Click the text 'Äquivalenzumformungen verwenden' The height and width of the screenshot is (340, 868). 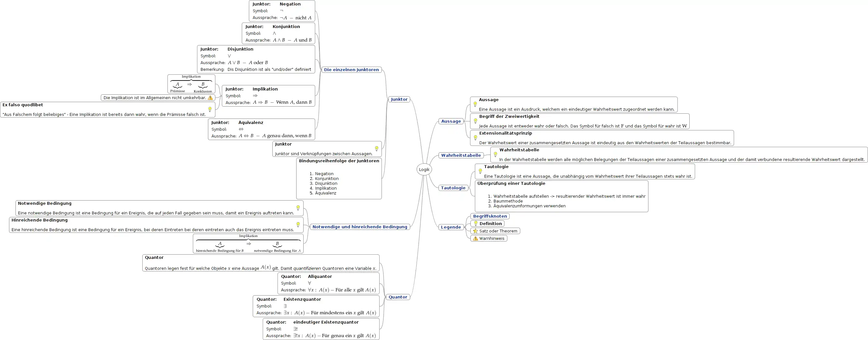[x=529, y=206]
